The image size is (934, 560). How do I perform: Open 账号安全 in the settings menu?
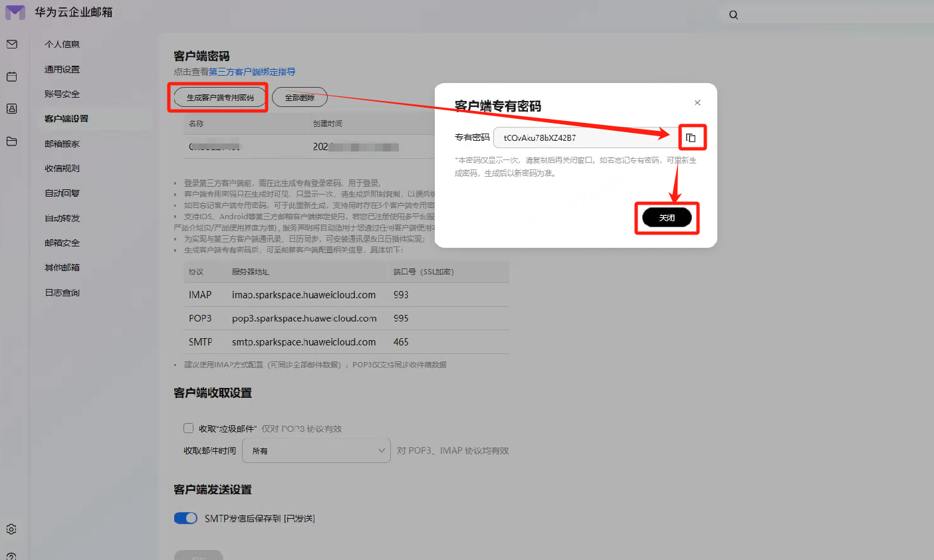click(62, 94)
